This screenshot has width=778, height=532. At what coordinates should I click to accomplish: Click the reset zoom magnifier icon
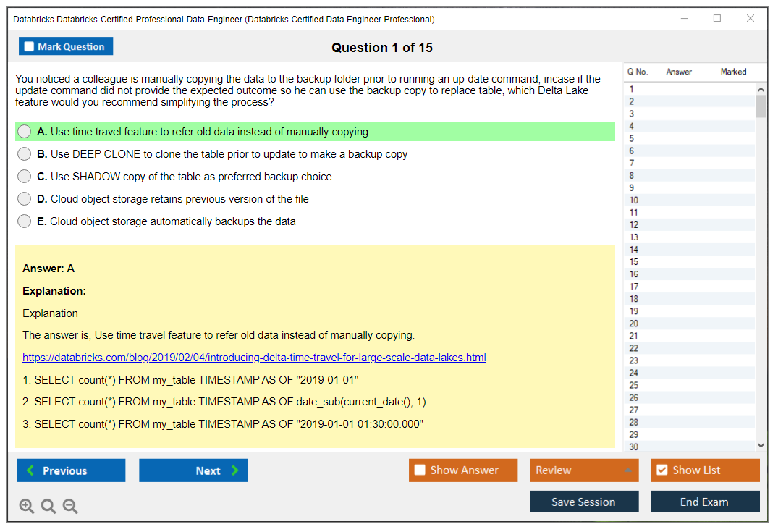pos(48,507)
